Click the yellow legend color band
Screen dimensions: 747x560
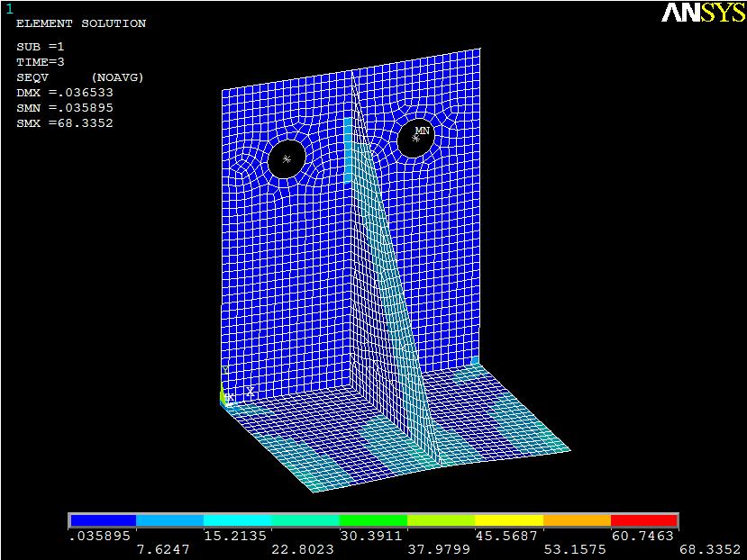508,520
